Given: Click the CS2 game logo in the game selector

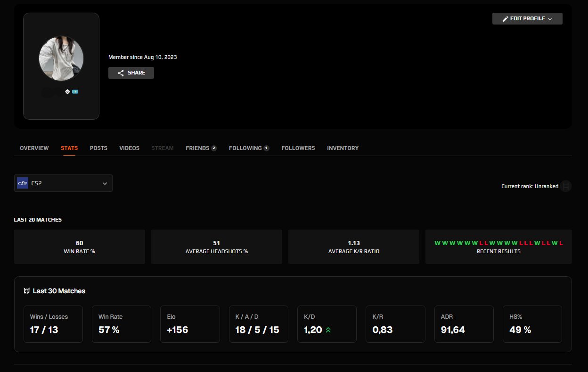Looking at the screenshot, I should (22, 183).
